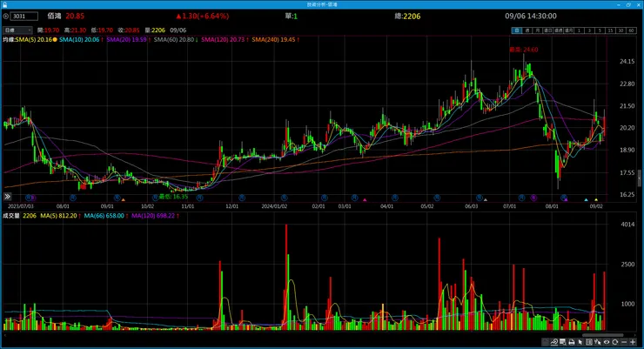Click the horizontal chart scrollbar thumb
The image size is (644, 349).
click(x=602, y=335)
